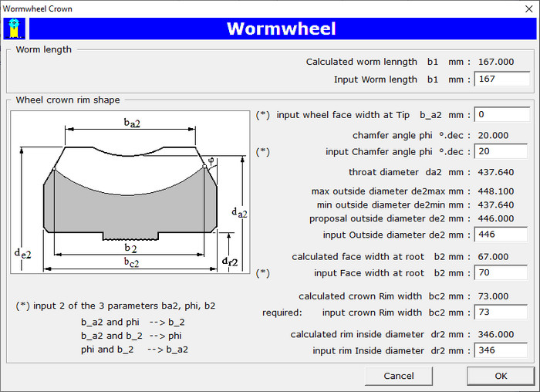Viewport: 540px width, 392px height.
Task: Click the input crown Rim width bc2 field
Action: (501, 312)
